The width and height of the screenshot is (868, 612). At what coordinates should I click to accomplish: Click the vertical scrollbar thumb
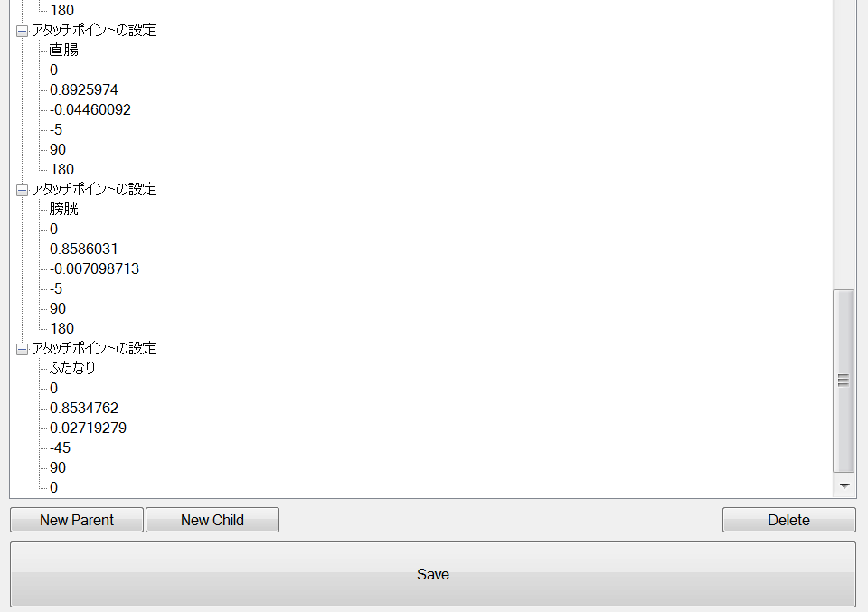point(844,381)
